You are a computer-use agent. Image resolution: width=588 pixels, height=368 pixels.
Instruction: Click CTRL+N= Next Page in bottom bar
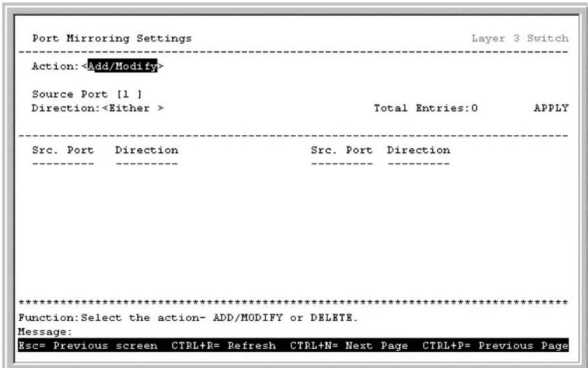click(x=349, y=346)
